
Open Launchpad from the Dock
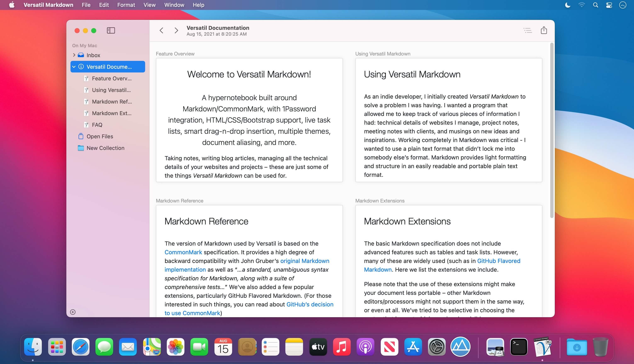57,347
